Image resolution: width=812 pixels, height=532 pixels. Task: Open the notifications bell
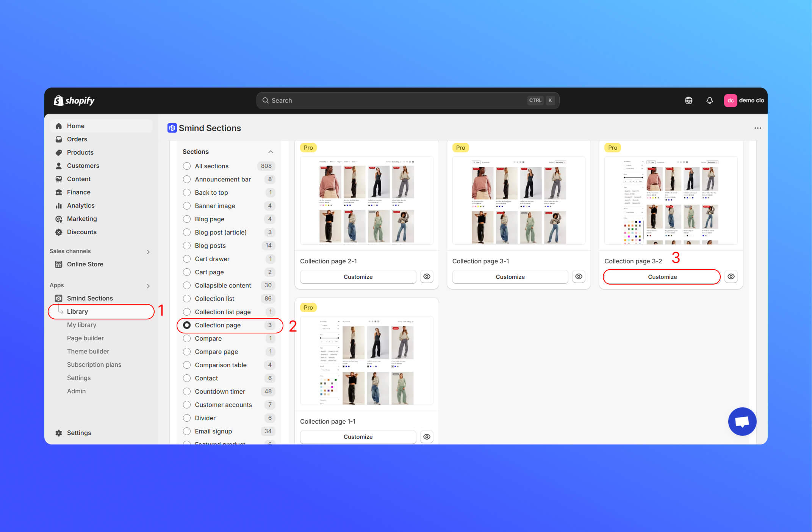pyautogui.click(x=709, y=100)
